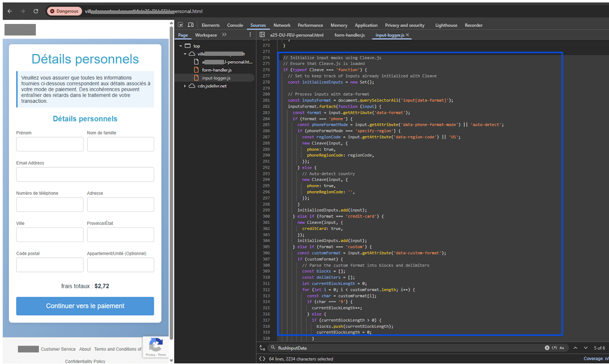Click inside the Prénom input field
609x364 pixels.
click(49, 144)
